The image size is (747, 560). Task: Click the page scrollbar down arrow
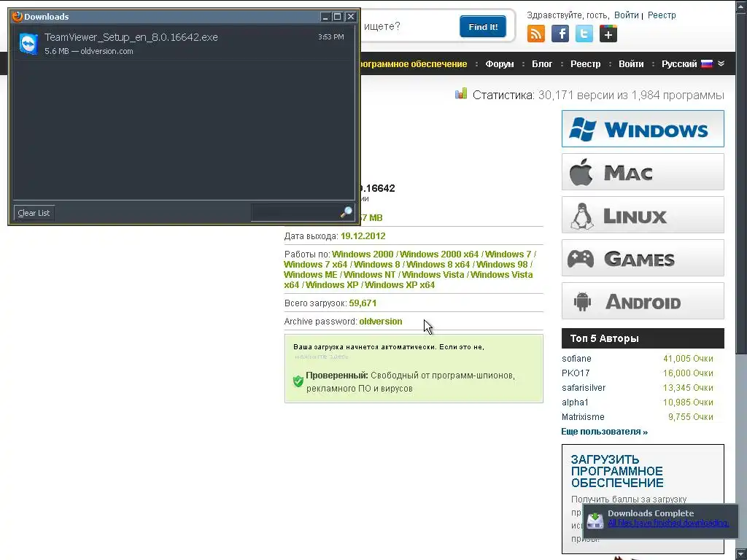[x=741, y=554]
